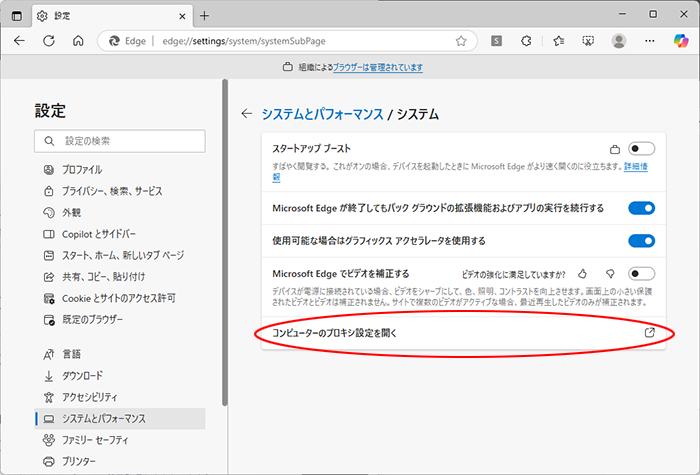Click the Copilot icon in the toolbar
Viewport: 700px width, 475px height.
point(679,41)
